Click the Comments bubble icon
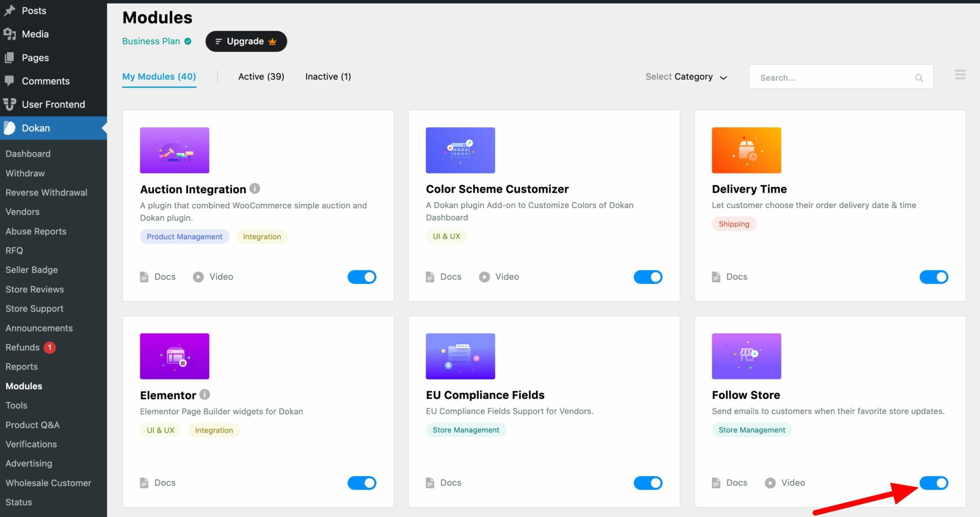 tap(9, 81)
